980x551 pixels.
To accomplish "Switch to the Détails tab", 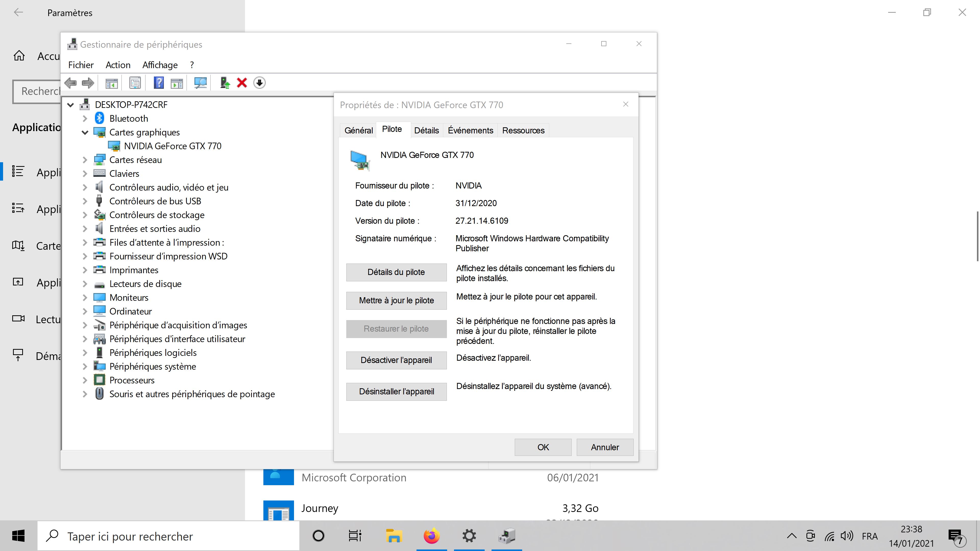I will point(426,130).
